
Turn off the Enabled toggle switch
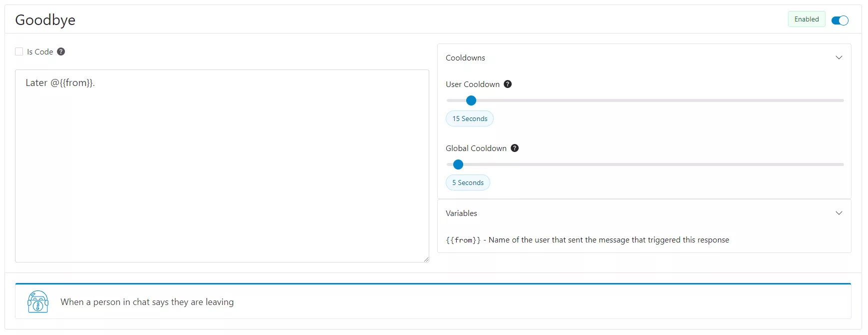[x=840, y=20]
